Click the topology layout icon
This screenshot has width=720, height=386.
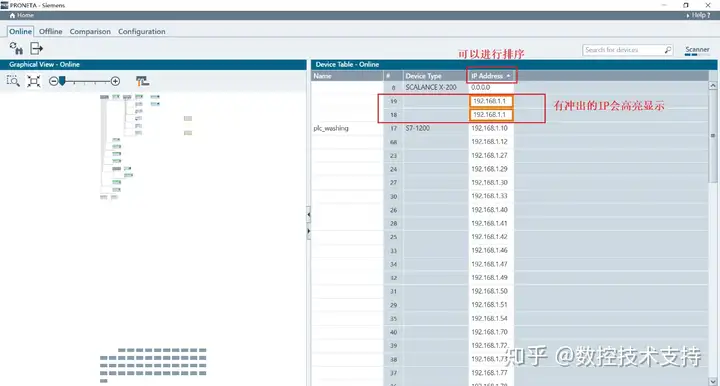pos(142,81)
